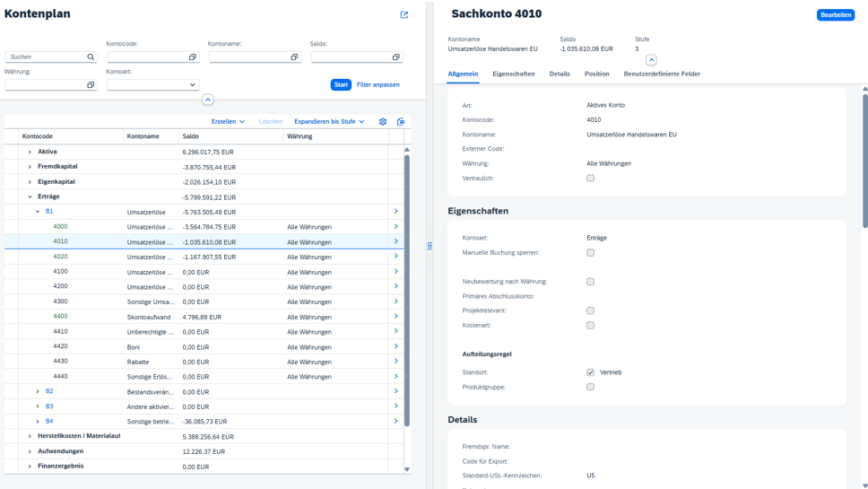Viewport: 868px width, 489px height.
Task: Open details arrow for row 4410
Action: [395, 331]
